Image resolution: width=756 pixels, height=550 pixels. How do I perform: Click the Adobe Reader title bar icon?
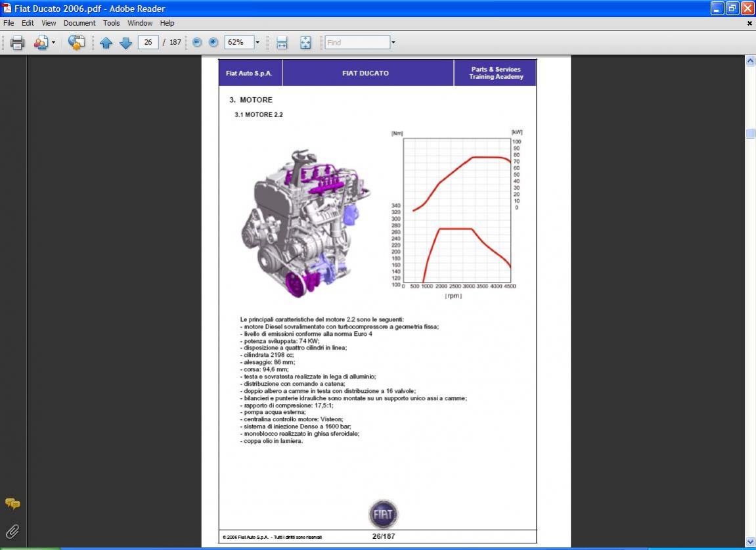pyautogui.click(x=7, y=8)
